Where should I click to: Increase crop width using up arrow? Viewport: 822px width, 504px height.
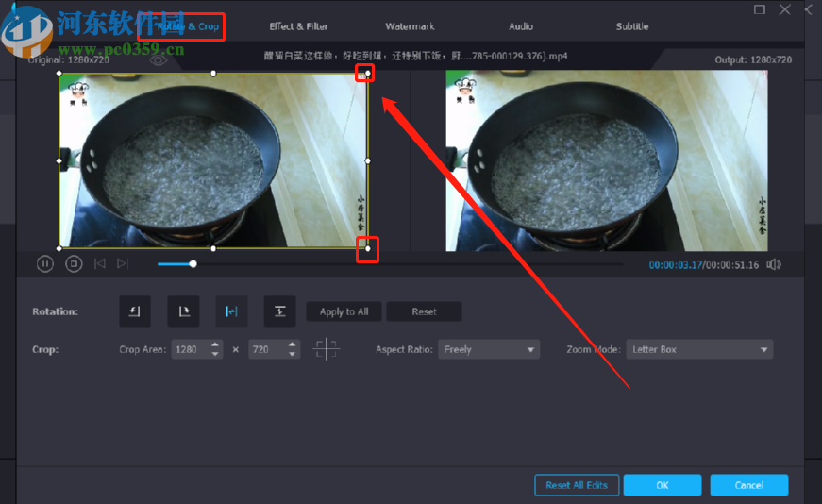216,344
